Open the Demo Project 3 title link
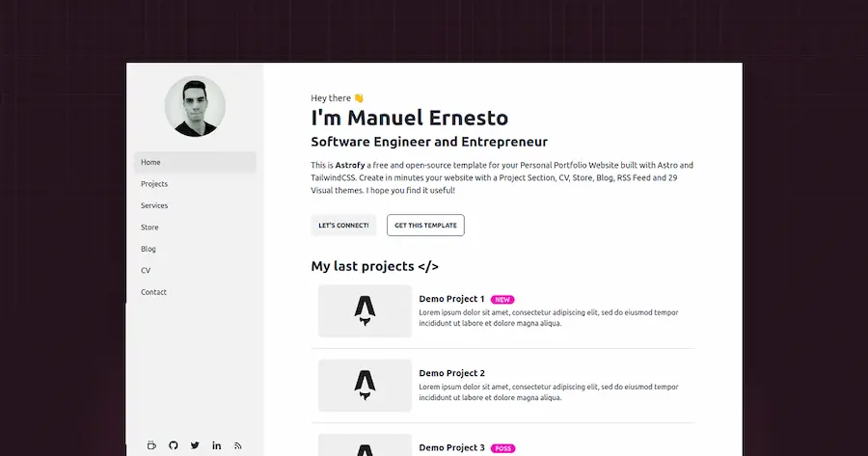Viewport: 868px width, 456px height. tap(451, 447)
